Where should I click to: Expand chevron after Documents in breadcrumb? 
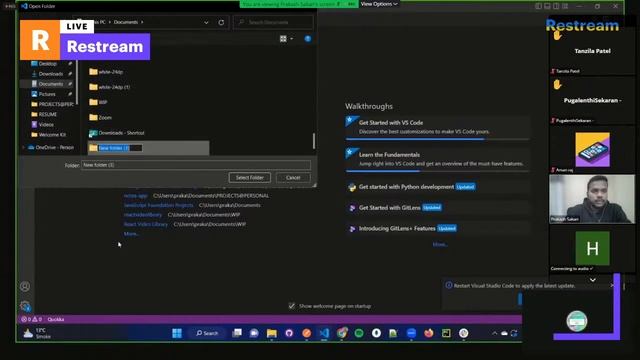coord(142,22)
